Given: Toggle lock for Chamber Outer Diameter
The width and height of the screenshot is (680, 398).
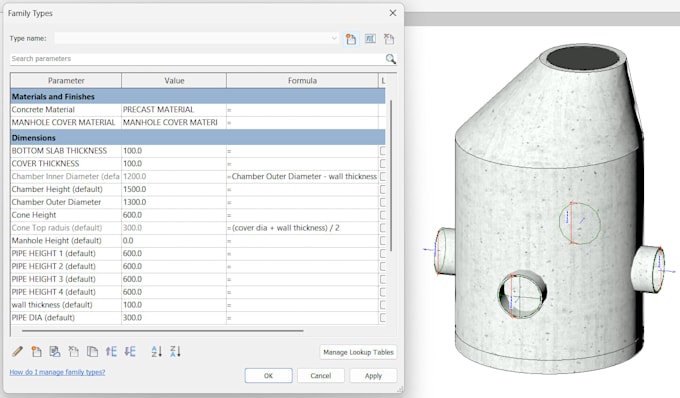Looking at the screenshot, I should point(382,202).
